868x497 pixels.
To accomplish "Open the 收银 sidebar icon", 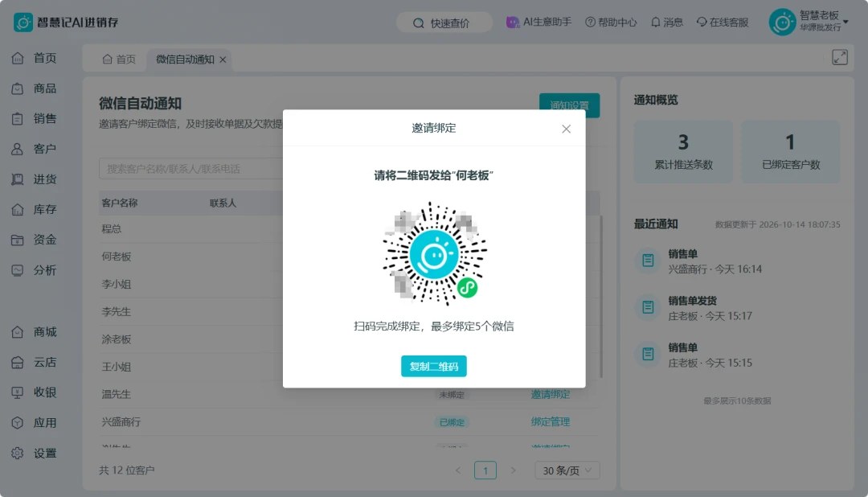I will coord(18,392).
